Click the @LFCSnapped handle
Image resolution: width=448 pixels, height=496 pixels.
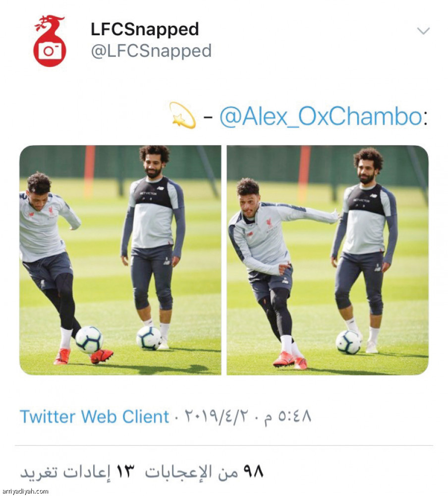click(151, 51)
